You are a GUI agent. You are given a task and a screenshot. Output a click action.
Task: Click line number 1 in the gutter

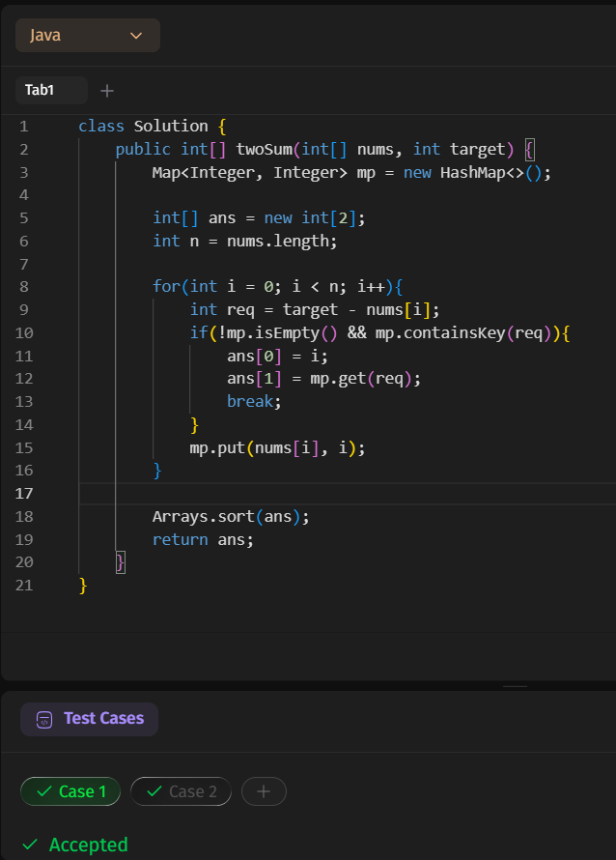[x=24, y=127]
